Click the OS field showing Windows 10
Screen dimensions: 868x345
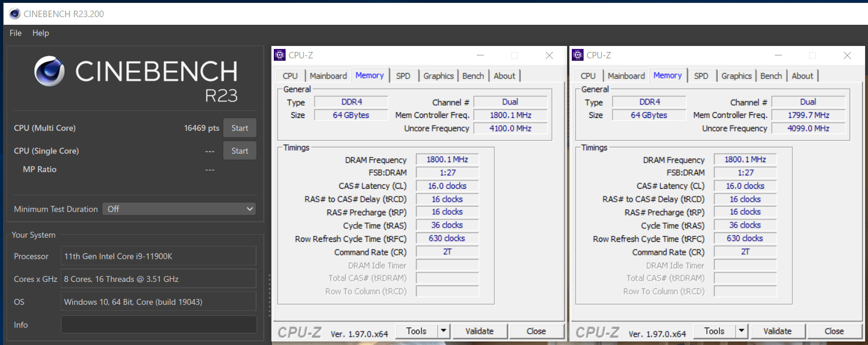159,301
